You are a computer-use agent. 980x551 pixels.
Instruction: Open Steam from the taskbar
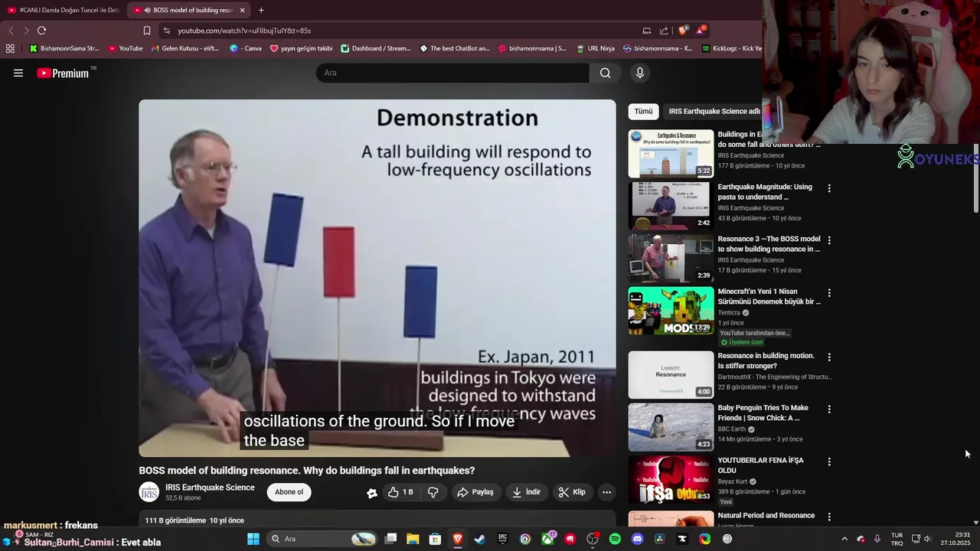479,539
